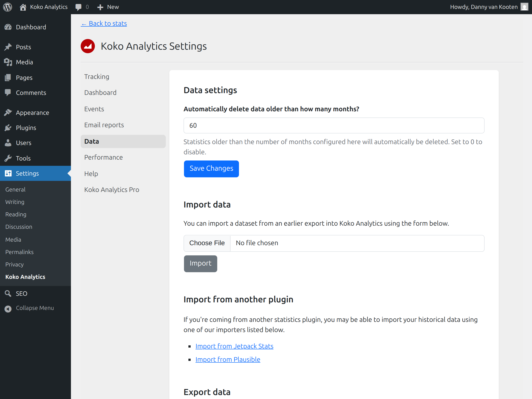The image size is (532, 399).
Task: Click the Plugins plug icon
Action: [x=8, y=127]
